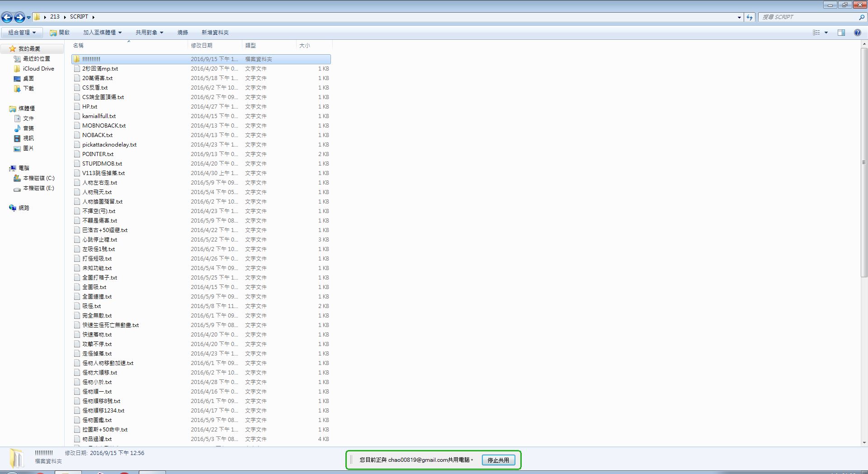Select 電腦 in navigation pane
Screen dimensions: 868x474
[24, 168]
